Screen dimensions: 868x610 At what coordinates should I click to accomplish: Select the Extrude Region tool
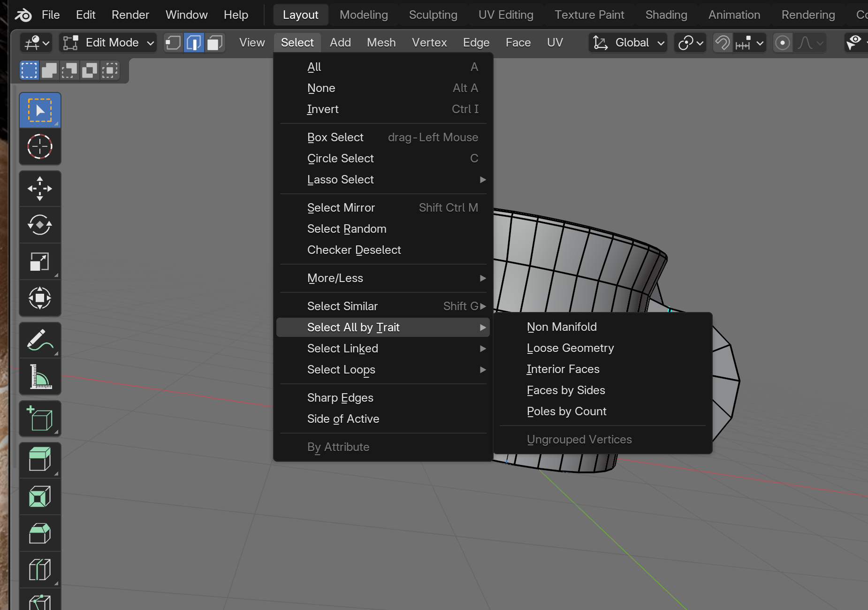40,460
